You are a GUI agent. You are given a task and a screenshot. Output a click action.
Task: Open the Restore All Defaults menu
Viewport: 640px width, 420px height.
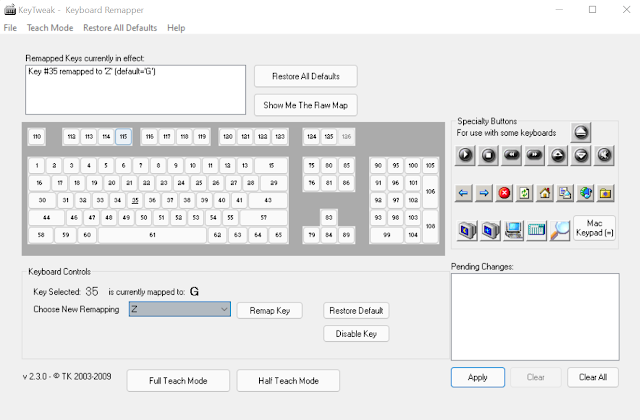(x=120, y=28)
